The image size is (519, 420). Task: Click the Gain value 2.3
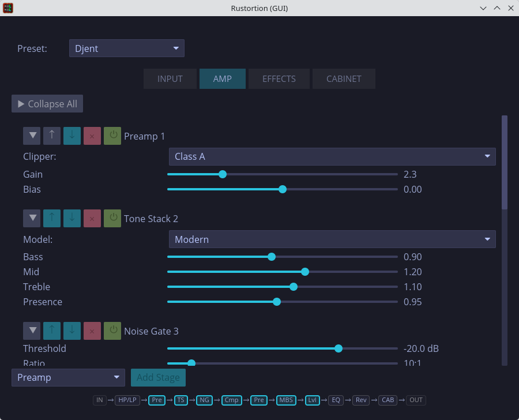click(410, 174)
